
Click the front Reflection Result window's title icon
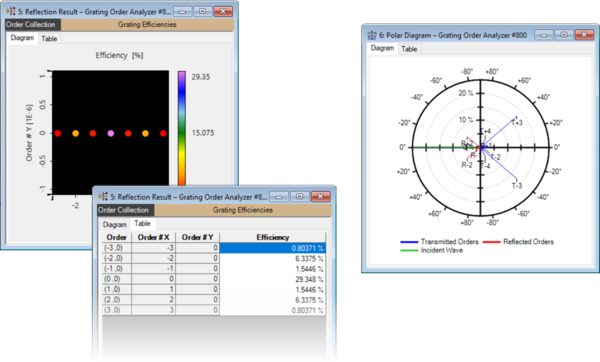pyautogui.click(x=103, y=197)
